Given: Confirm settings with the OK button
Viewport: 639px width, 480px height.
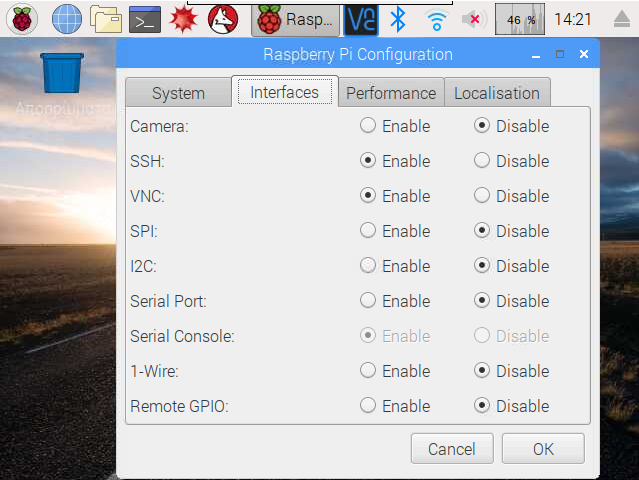Looking at the screenshot, I should (x=543, y=449).
